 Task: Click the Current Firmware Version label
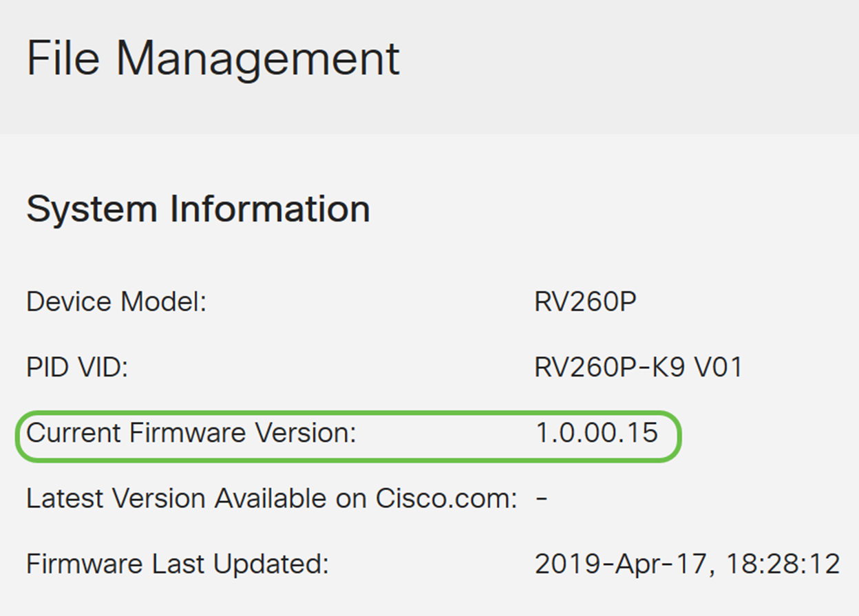(191, 434)
